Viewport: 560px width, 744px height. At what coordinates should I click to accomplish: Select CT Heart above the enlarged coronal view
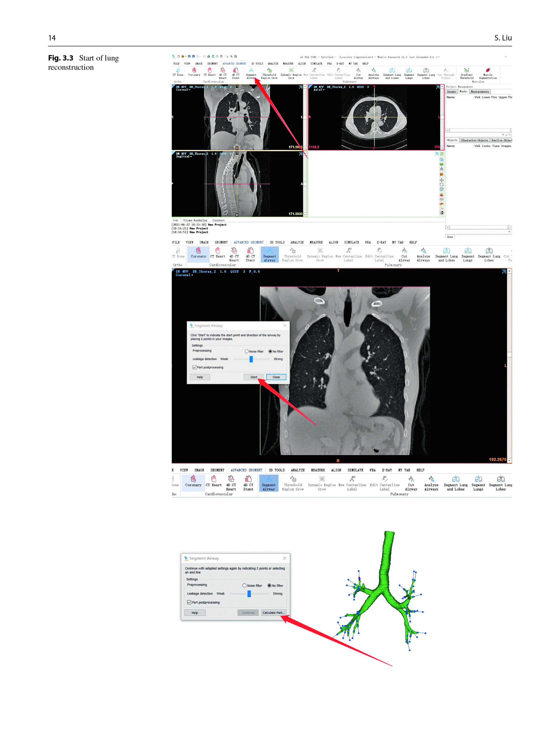coord(218,253)
